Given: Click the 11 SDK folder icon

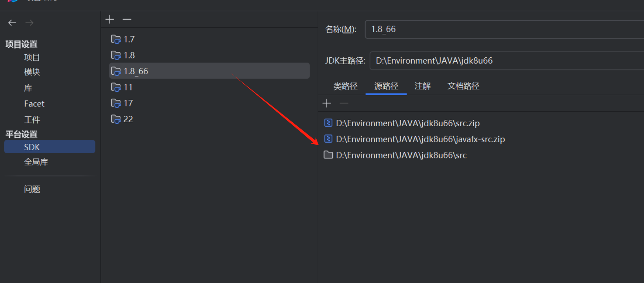Looking at the screenshot, I should (116, 87).
